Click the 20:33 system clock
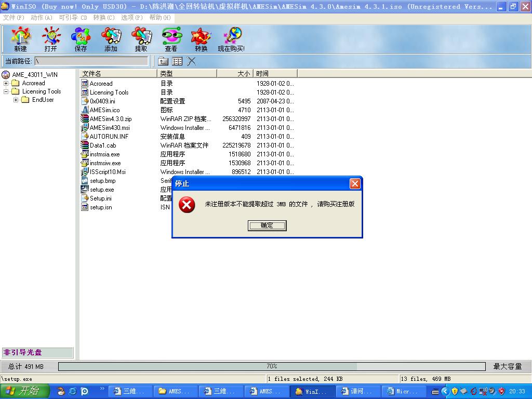The width and height of the screenshot is (532, 399). (517, 391)
